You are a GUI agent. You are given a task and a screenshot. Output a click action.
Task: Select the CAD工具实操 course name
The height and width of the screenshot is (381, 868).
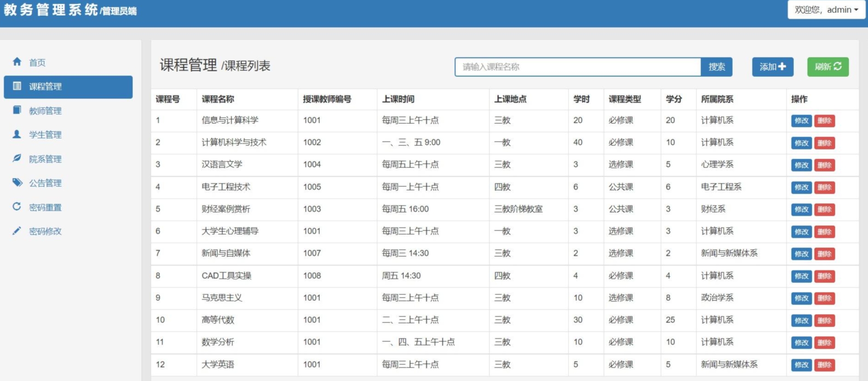pyautogui.click(x=226, y=276)
